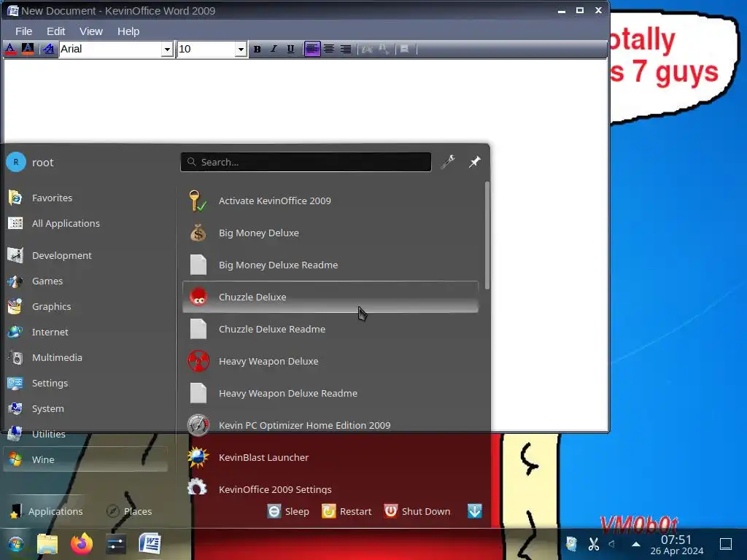Expand hidden system tray icons
747x560 pixels.
636,544
